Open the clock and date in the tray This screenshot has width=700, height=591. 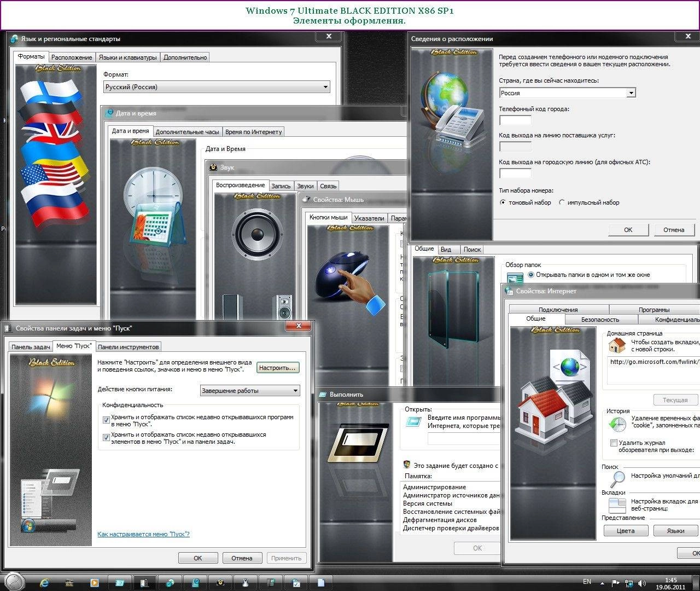coord(670,583)
